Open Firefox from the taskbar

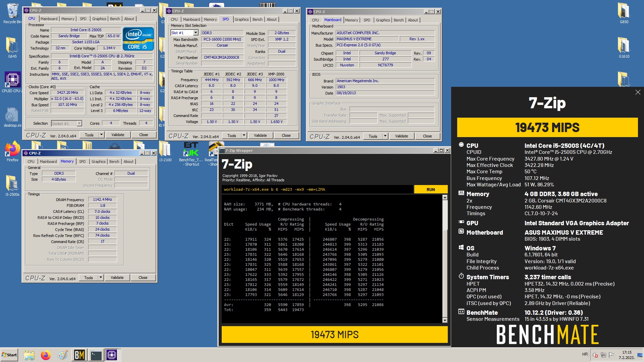click(46, 355)
